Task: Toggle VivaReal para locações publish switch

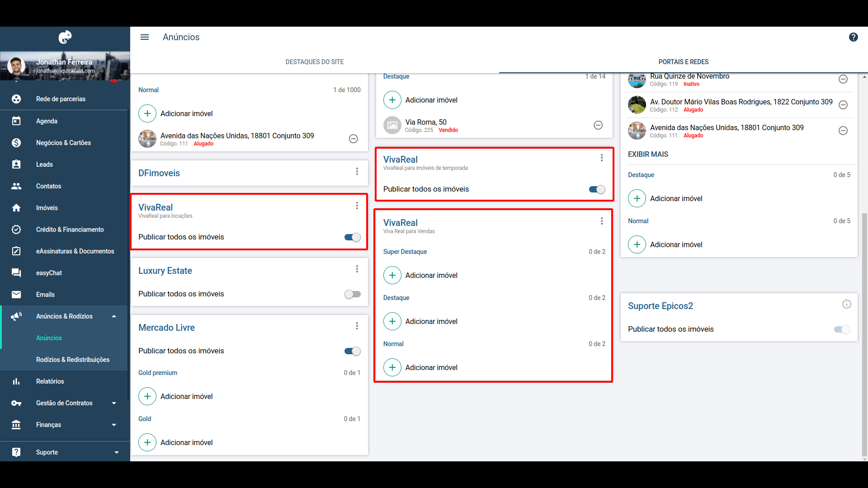Action: [353, 237]
